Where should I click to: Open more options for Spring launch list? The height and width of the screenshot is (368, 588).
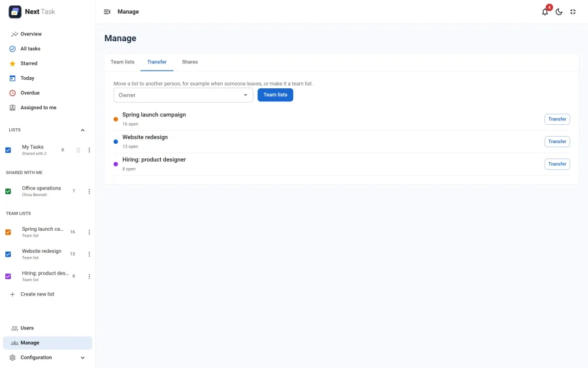pyautogui.click(x=90, y=232)
